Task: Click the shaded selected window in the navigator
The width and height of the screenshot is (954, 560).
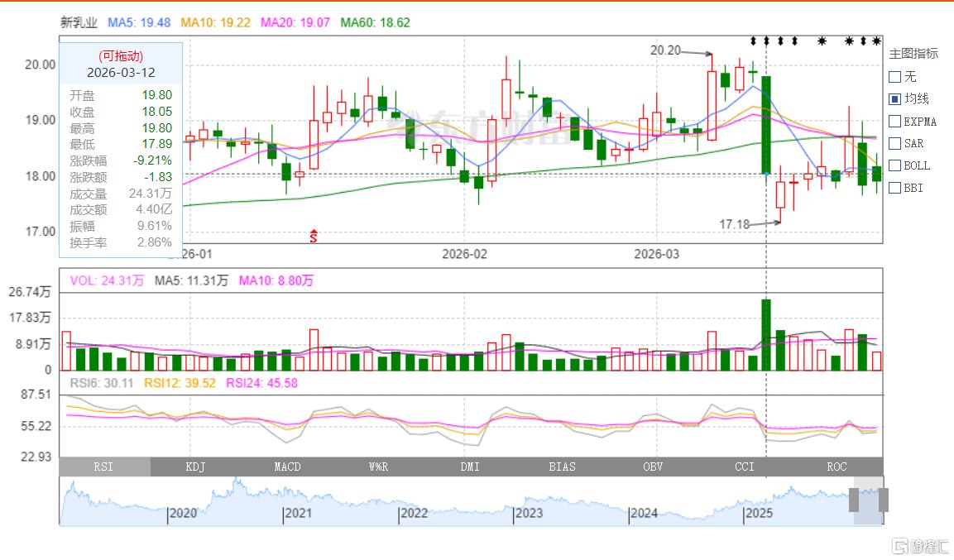Action: [x=869, y=501]
